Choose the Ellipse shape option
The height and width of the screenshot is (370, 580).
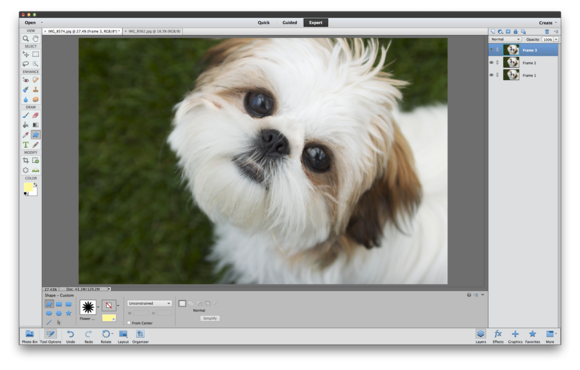(49, 313)
